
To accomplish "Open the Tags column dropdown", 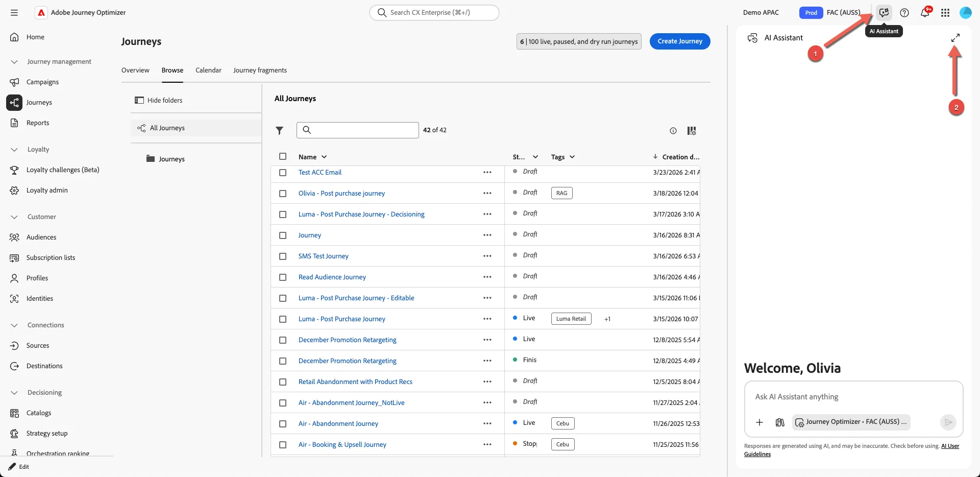I will [572, 157].
